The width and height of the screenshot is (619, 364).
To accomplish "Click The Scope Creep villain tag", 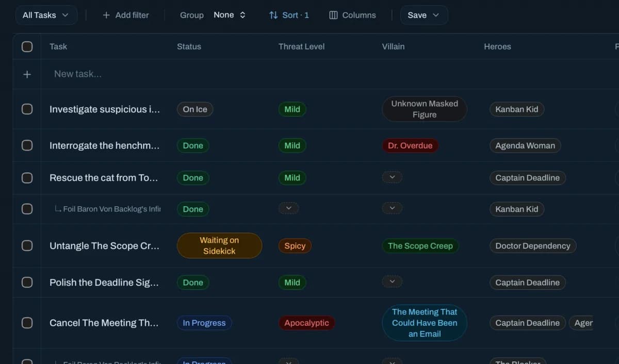I will [420, 246].
